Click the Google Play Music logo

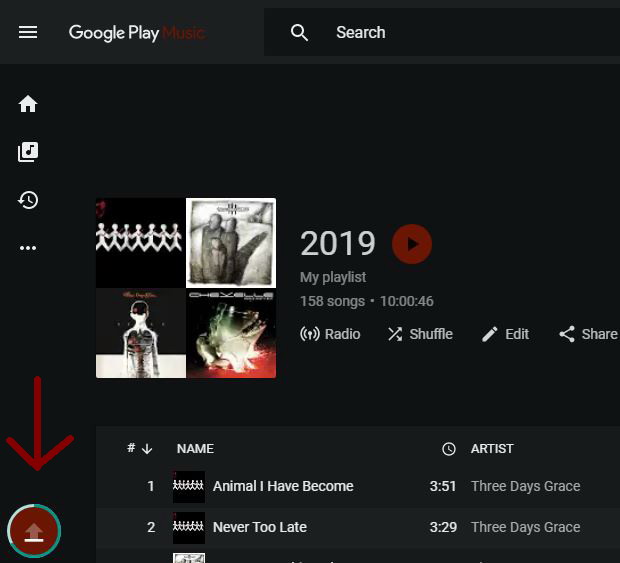136,33
